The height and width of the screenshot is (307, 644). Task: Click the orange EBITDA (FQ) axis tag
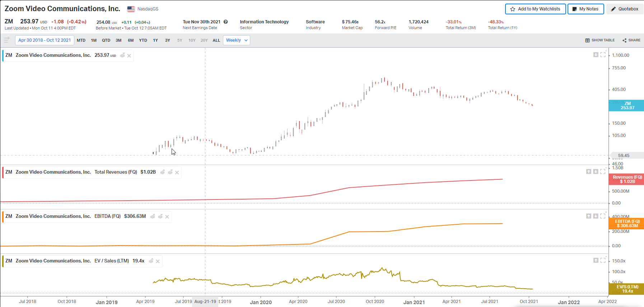tap(626, 224)
